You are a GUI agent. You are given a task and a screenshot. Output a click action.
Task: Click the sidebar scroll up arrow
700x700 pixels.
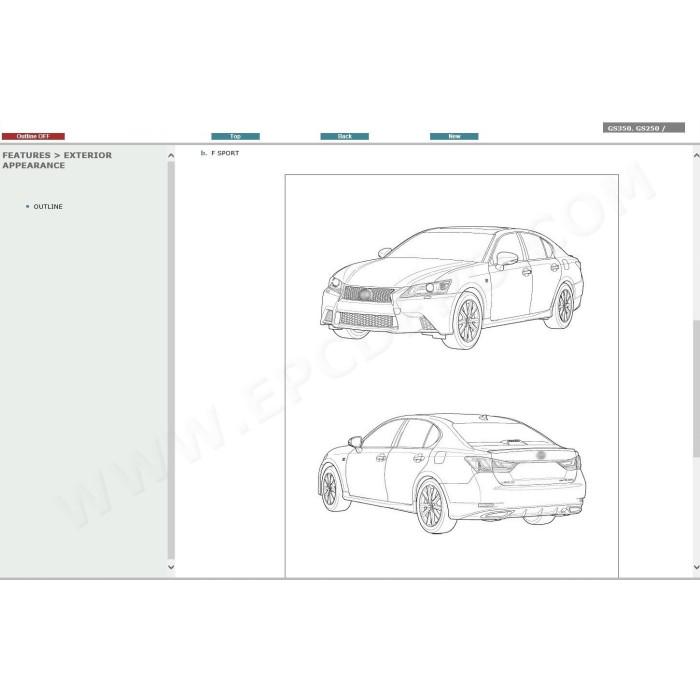(x=171, y=156)
